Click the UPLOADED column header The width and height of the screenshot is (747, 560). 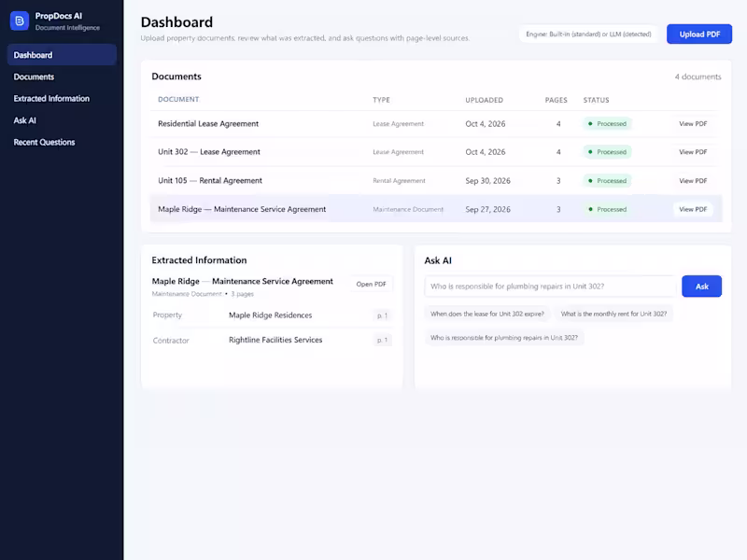coord(484,100)
